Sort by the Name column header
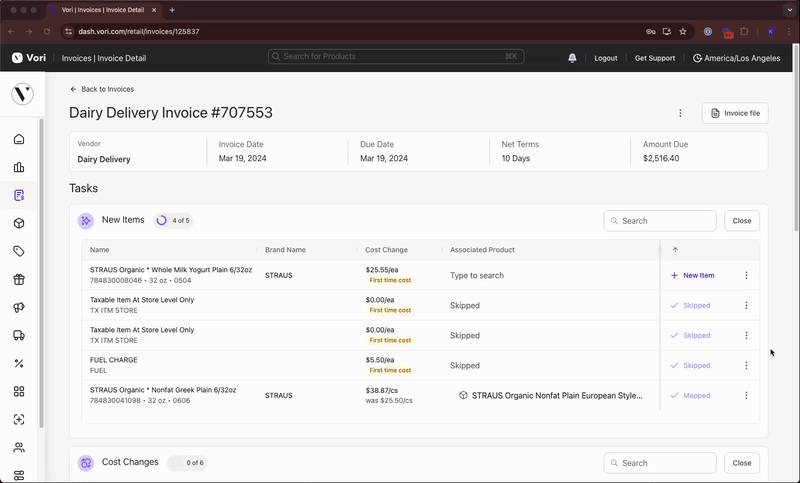The height and width of the screenshot is (483, 800). (x=99, y=250)
